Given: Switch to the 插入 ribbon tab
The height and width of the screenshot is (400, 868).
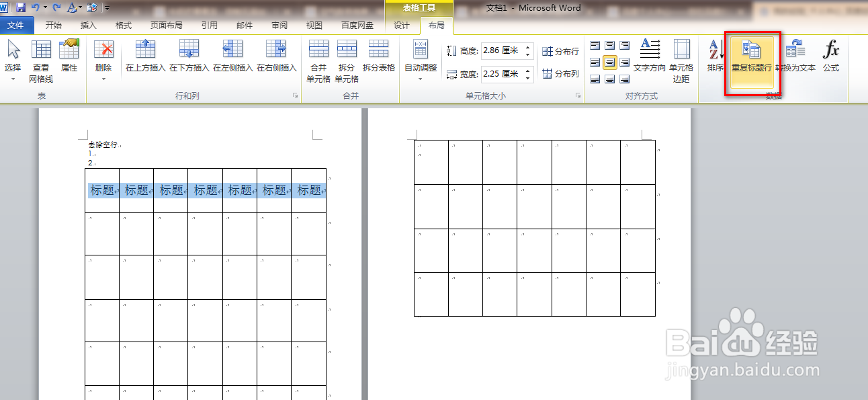Looking at the screenshot, I should [89, 26].
